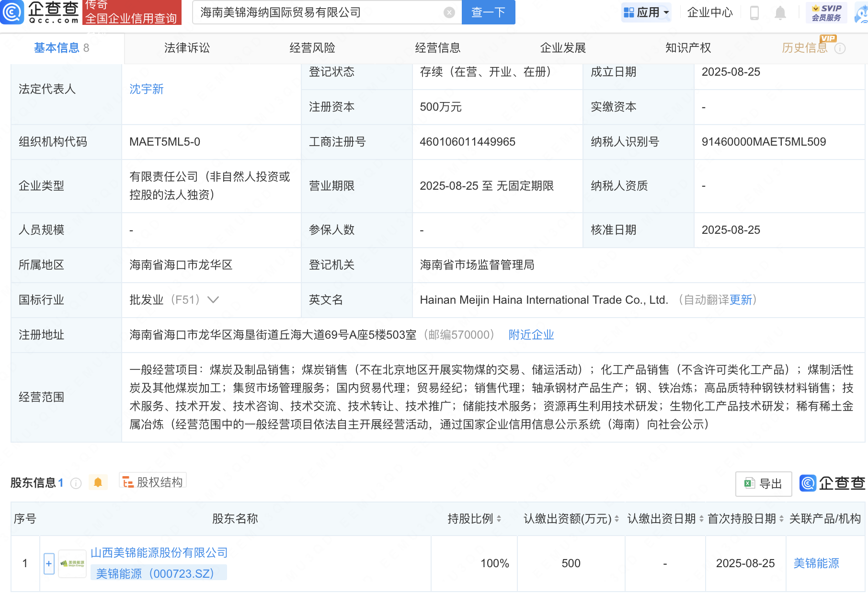Click the 查一下 search button
This screenshot has height=594, width=868.
[488, 12]
